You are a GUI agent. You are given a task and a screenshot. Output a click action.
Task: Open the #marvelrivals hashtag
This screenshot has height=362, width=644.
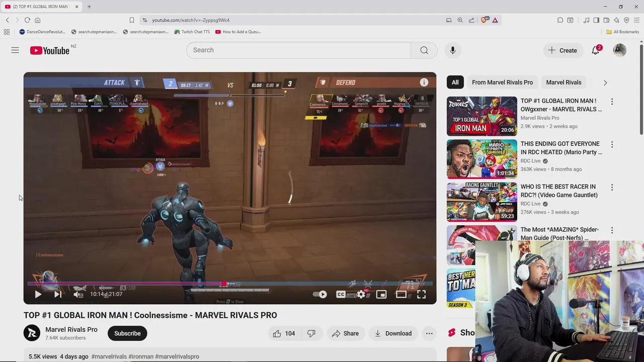tap(109, 356)
